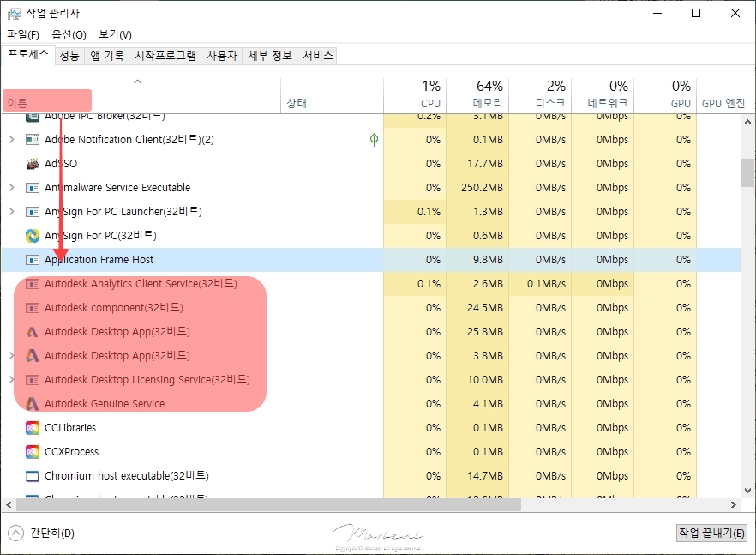The width and height of the screenshot is (756, 555).
Task: Collapse the name column sort arrow
Action: click(x=137, y=81)
